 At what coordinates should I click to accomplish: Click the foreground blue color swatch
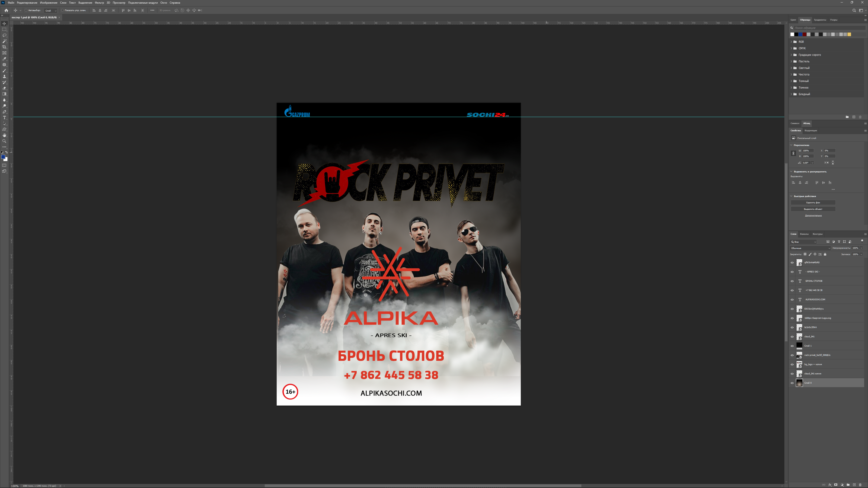(3, 157)
